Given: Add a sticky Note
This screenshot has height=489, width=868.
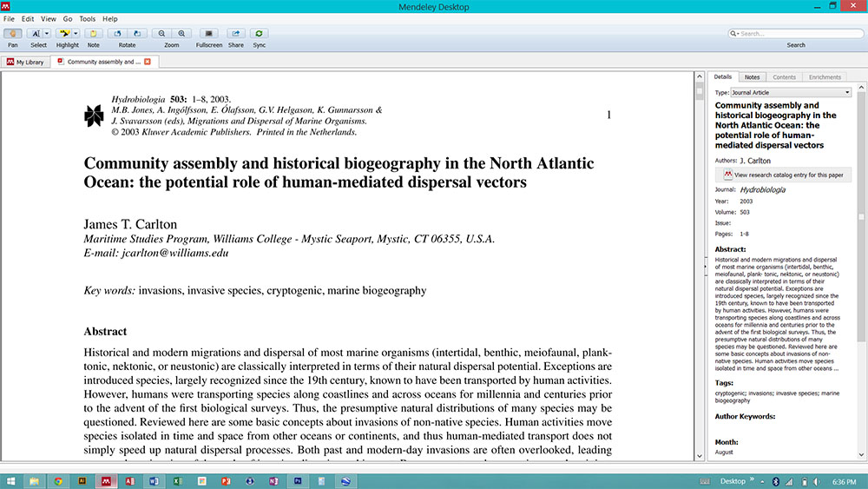Looking at the screenshot, I should pos(94,34).
